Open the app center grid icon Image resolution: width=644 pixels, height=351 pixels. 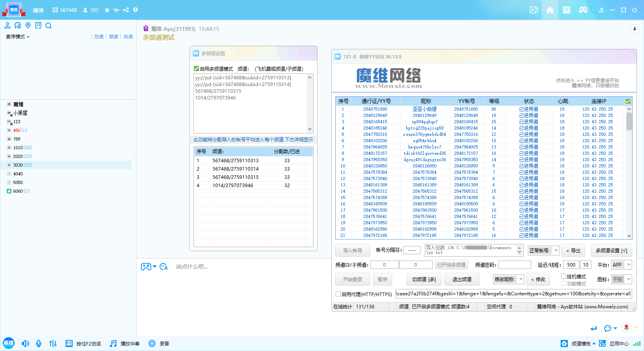(x=602, y=343)
